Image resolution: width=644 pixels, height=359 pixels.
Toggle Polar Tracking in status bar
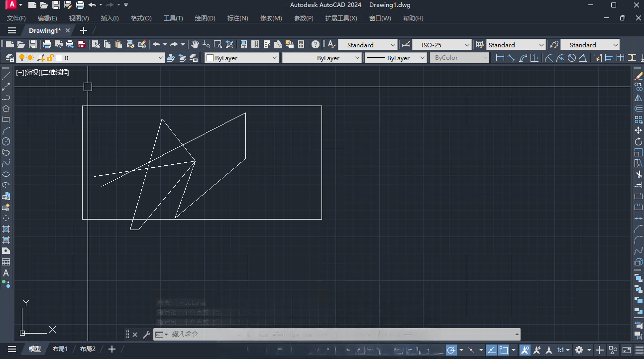click(x=451, y=350)
